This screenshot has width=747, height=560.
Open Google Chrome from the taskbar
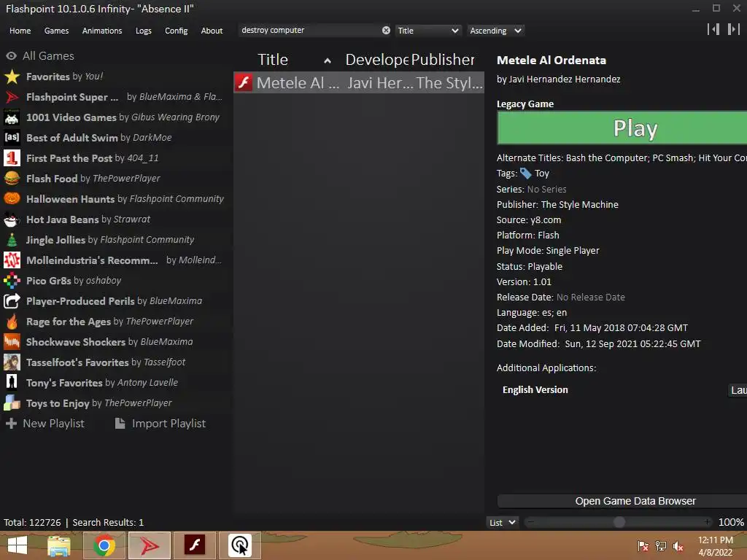tap(104, 545)
